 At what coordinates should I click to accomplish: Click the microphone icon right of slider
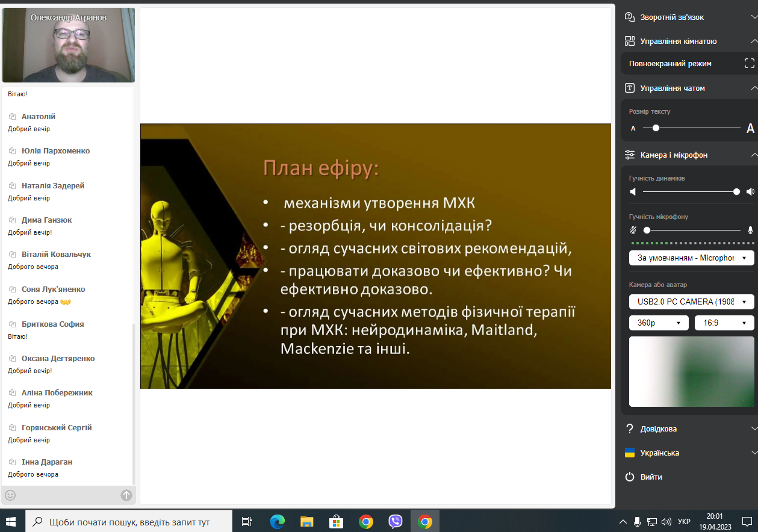[x=750, y=230]
